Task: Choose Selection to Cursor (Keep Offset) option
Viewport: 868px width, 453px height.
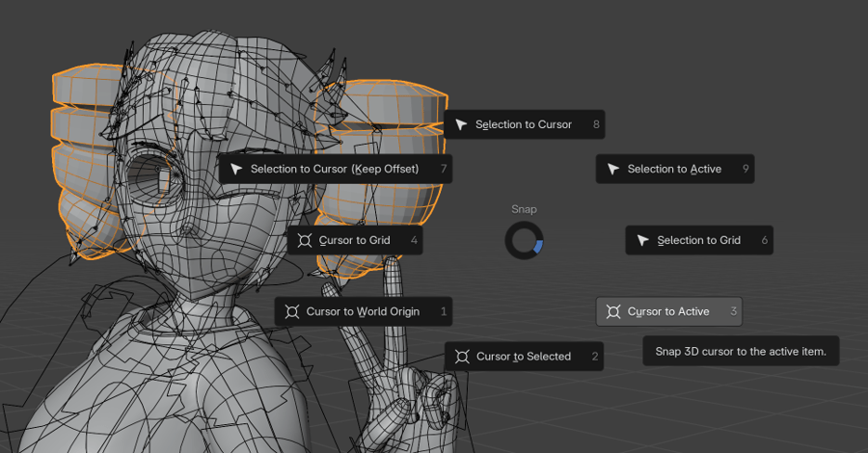Action: coord(336,169)
